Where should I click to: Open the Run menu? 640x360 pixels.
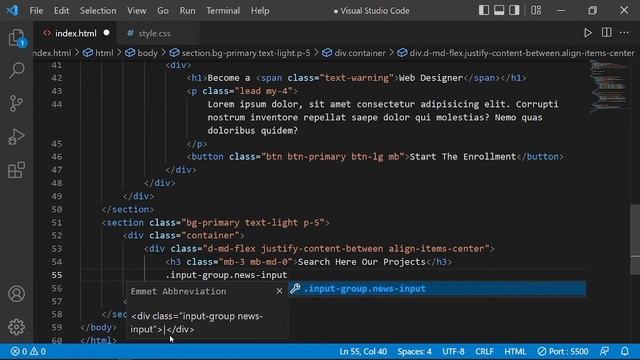(187, 11)
